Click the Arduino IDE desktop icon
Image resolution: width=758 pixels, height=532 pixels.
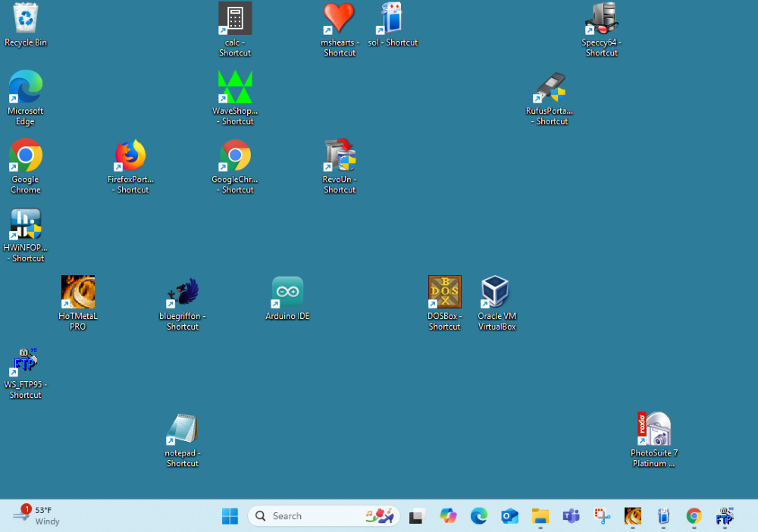pos(287,293)
